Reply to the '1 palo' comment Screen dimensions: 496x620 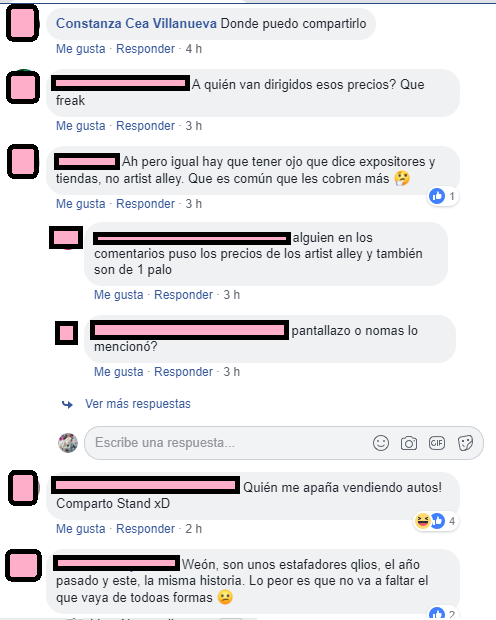click(183, 295)
